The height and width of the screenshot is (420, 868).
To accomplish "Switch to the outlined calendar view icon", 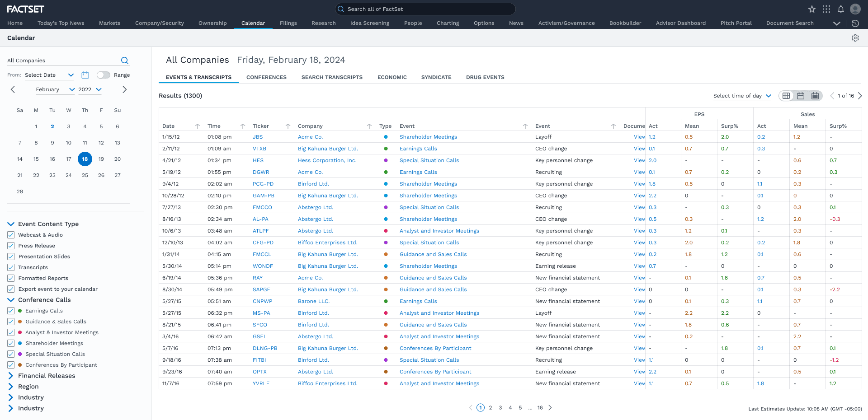I will click(801, 96).
